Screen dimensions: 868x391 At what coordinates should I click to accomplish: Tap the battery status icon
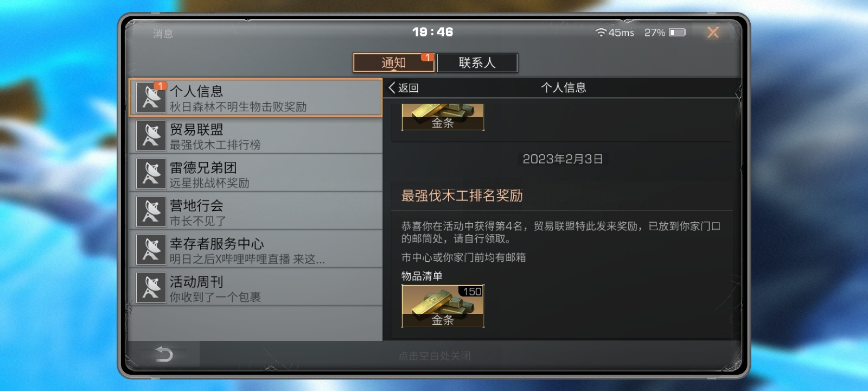pyautogui.click(x=678, y=33)
